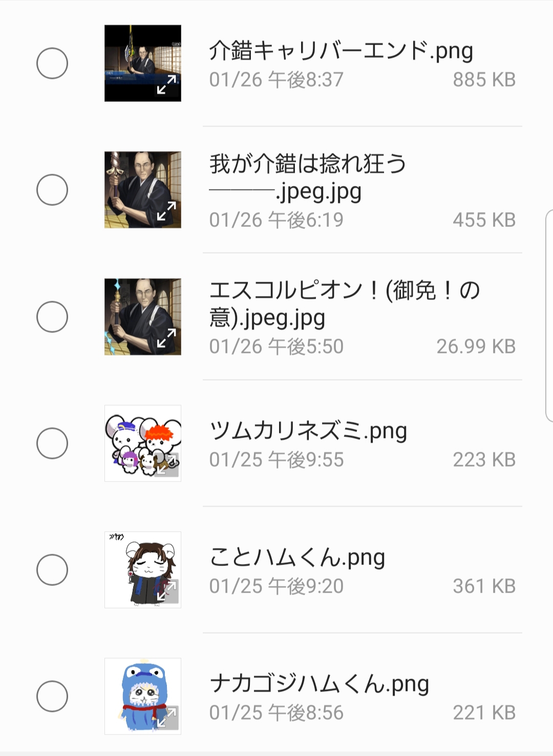Image resolution: width=553 pixels, height=756 pixels.
Task: Hit expand icon on ナカゴジハムくん thumbnail
Action: 167,718
